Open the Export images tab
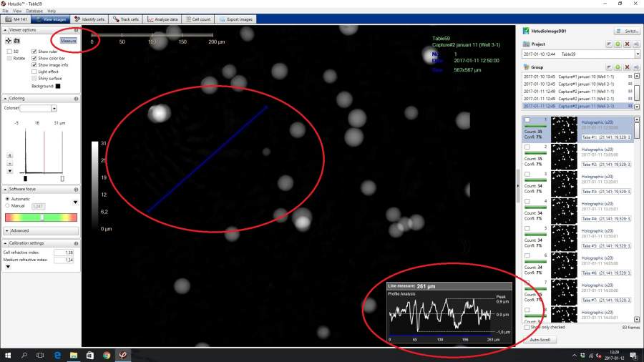 (x=235, y=19)
